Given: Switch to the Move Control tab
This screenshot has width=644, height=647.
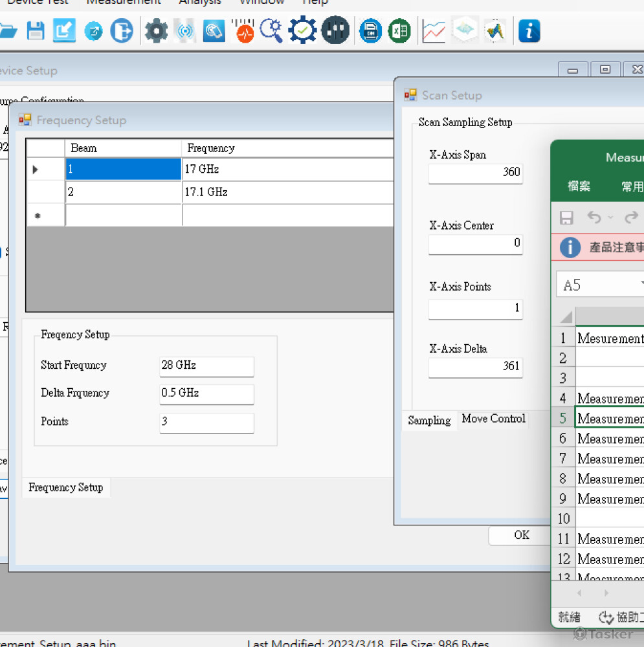Looking at the screenshot, I should [493, 419].
